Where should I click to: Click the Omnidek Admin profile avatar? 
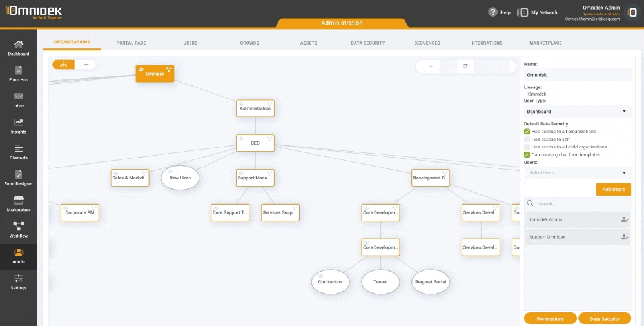coord(633,13)
